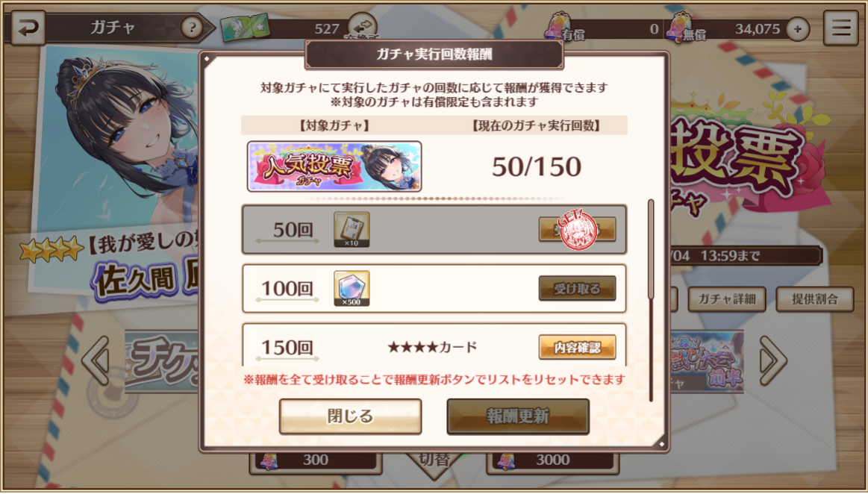Open the question mark help icon
The image size is (868, 494).
point(192,28)
